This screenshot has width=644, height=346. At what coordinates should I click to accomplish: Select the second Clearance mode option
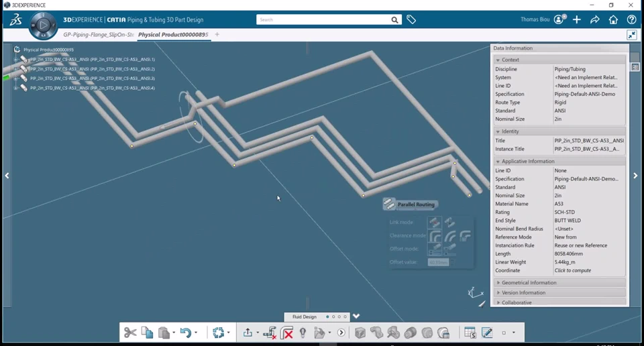(450, 236)
